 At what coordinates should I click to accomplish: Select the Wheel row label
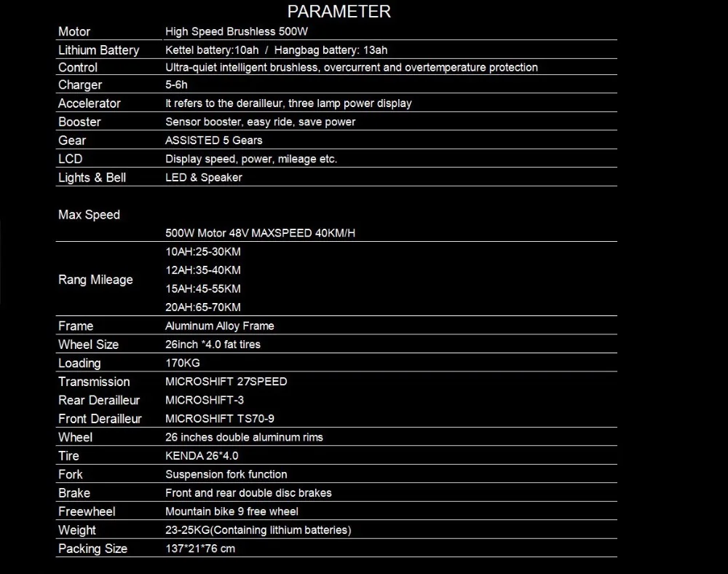coord(75,438)
